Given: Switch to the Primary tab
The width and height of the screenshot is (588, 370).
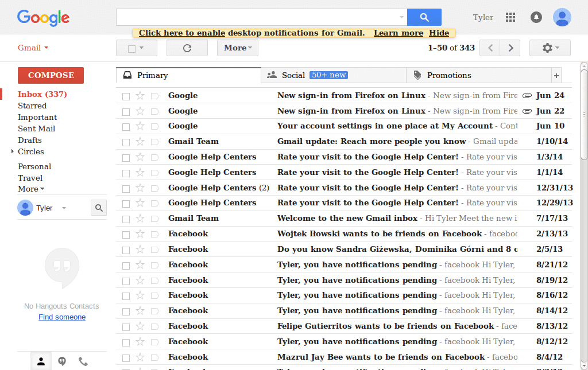Looking at the screenshot, I should pos(188,75).
